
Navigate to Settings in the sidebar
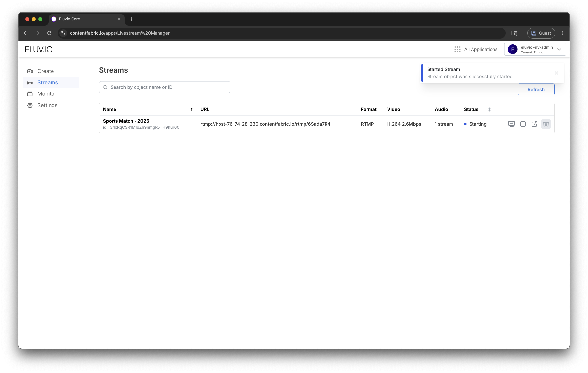point(48,105)
